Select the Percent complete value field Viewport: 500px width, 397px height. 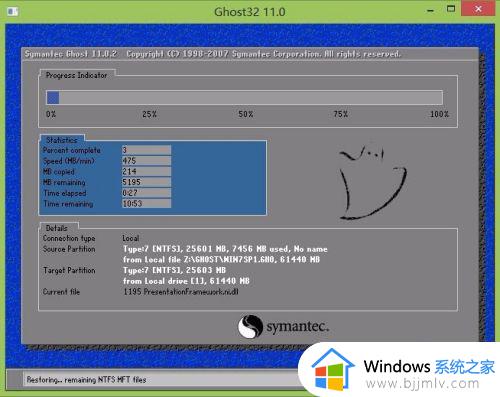pyautogui.click(x=146, y=150)
